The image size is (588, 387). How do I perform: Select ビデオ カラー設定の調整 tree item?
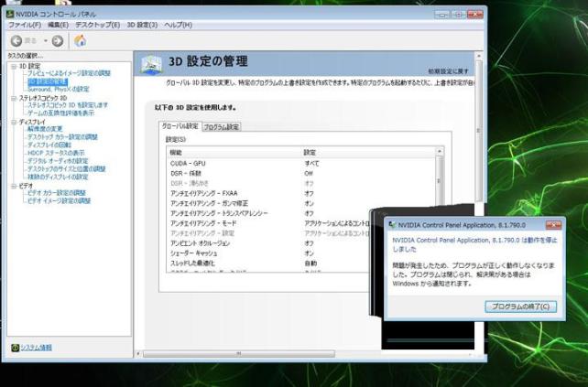click(x=57, y=193)
